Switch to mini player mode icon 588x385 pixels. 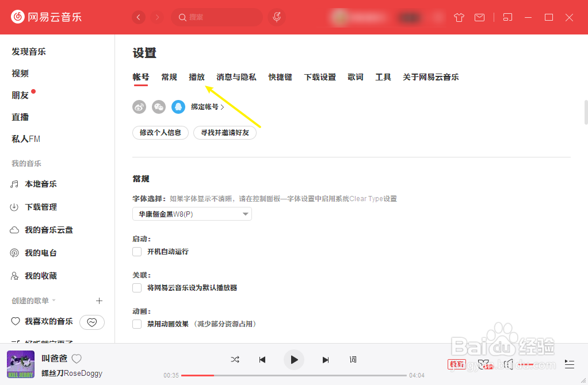tap(507, 17)
